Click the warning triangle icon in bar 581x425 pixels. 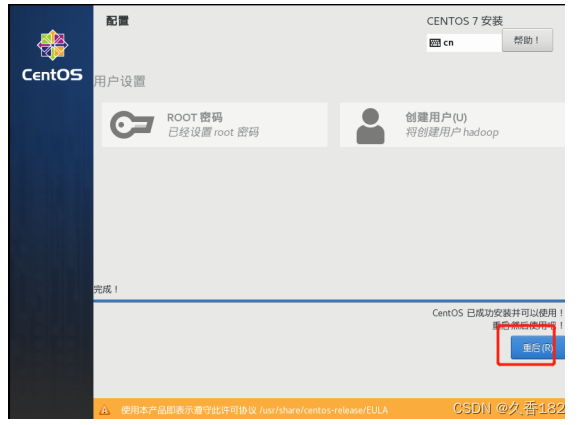(x=104, y=410)
